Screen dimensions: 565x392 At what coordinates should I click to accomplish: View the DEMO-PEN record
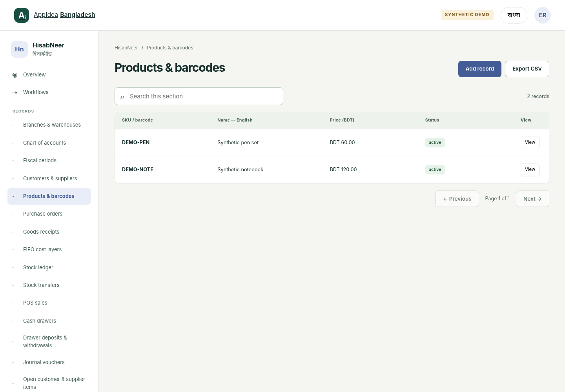[530, 143]
